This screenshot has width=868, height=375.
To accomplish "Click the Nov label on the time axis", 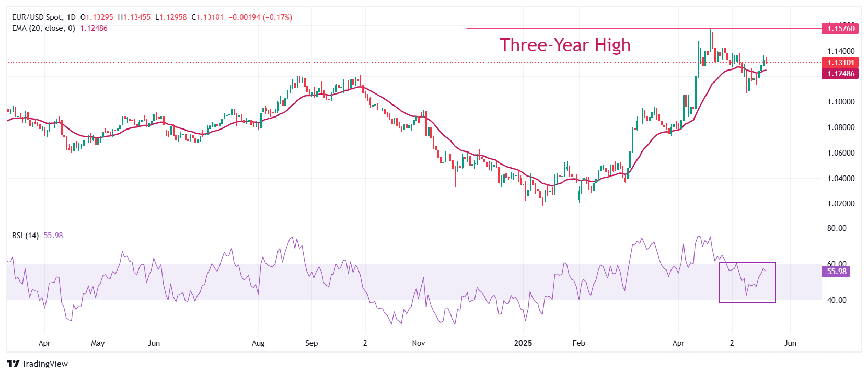I will coord(419,343).
